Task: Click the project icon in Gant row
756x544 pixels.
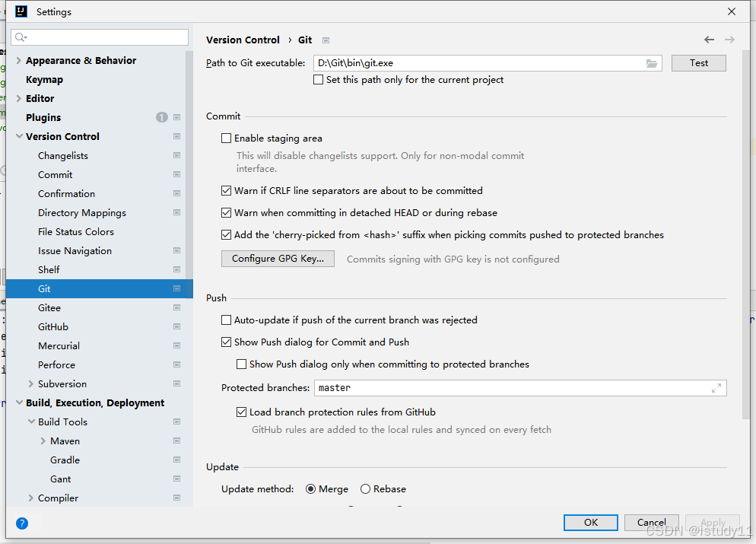Action: pos(177,479)
